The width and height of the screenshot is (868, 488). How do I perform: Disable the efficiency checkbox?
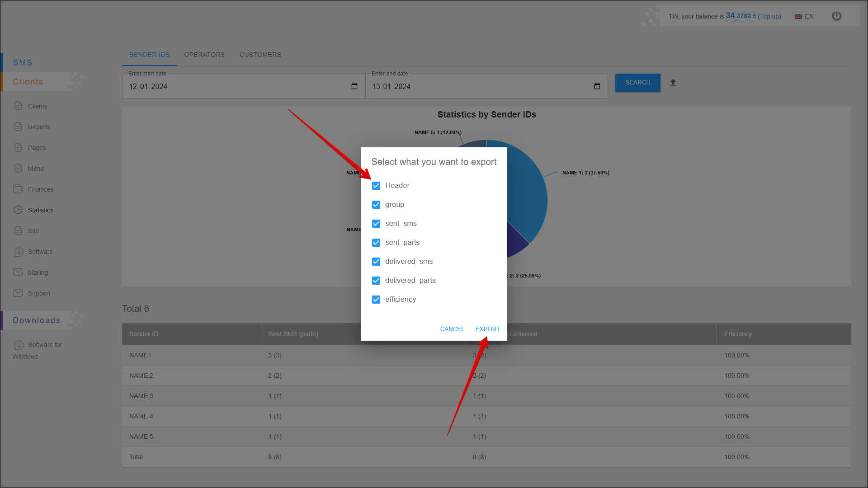[376, 300]
